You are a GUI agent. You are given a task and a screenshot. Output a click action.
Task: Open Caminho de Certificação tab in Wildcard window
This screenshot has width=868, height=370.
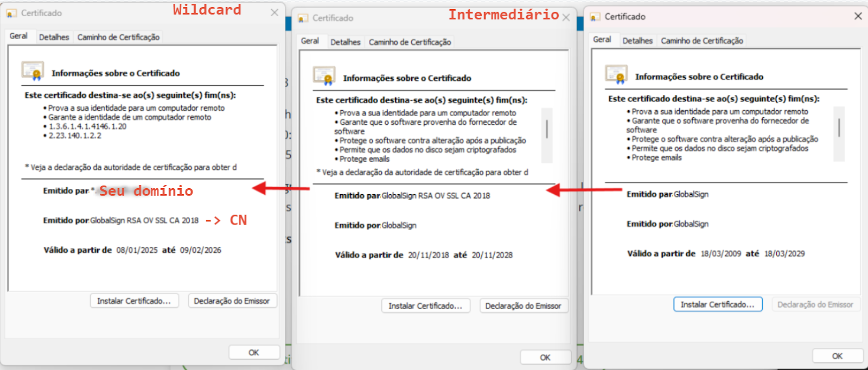click(118, 37)
